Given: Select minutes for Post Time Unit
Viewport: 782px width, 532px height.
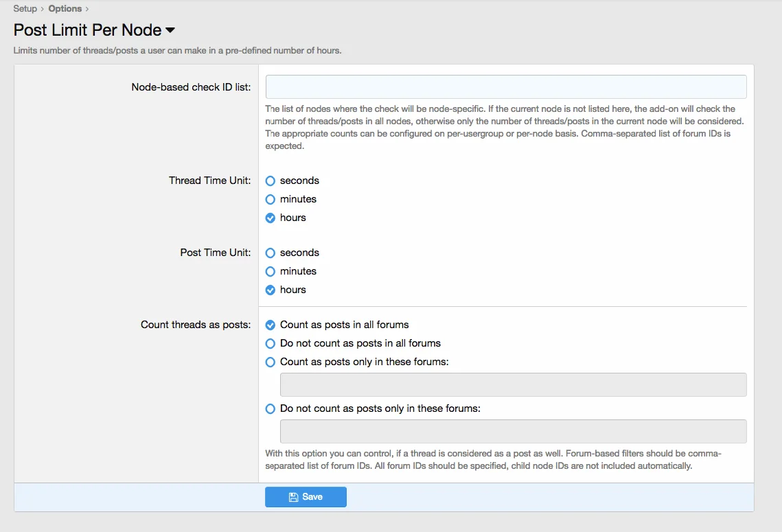Looking at the screenshot, I should pyautogui.click(x=271, y=271).
